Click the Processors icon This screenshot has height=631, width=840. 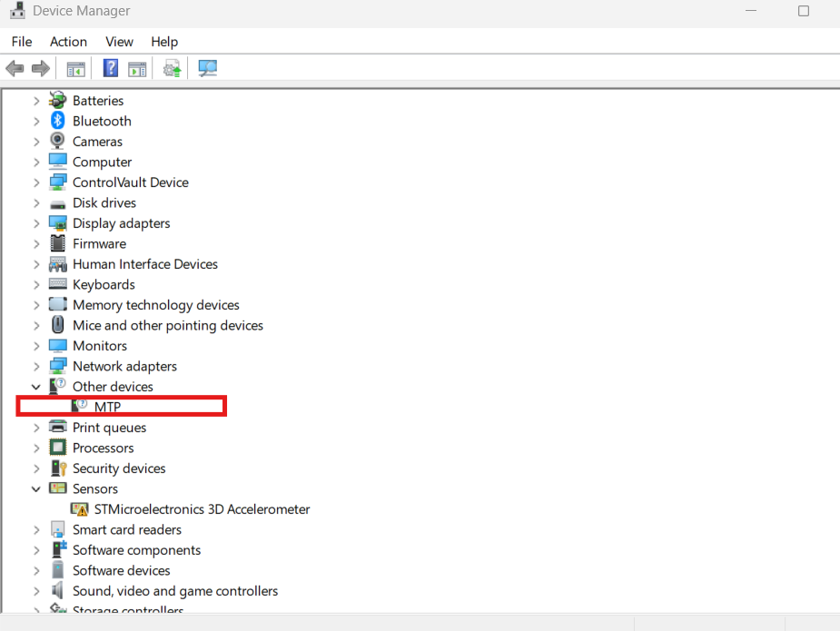point(57,448)
